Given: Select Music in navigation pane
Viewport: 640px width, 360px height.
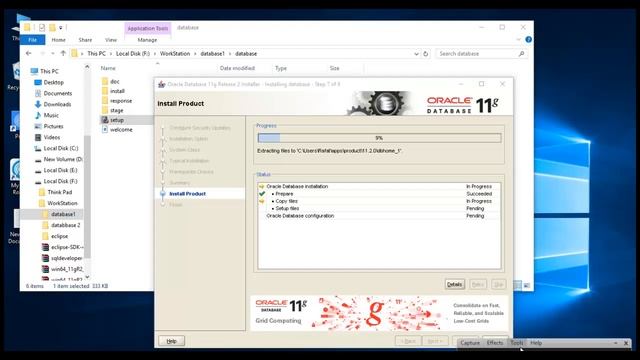Looking at the screenshot, I should [x=51, y=115].
